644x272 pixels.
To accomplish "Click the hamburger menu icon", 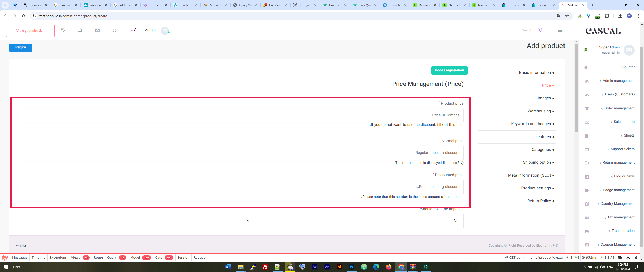I will coord(560,30).
